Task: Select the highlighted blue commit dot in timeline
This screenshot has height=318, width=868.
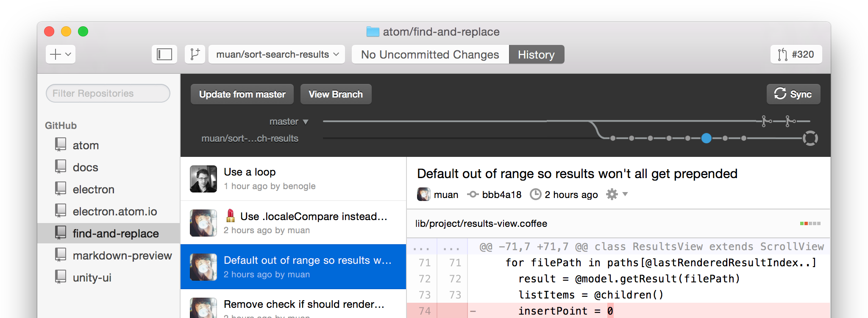Action: pos(706,138)
